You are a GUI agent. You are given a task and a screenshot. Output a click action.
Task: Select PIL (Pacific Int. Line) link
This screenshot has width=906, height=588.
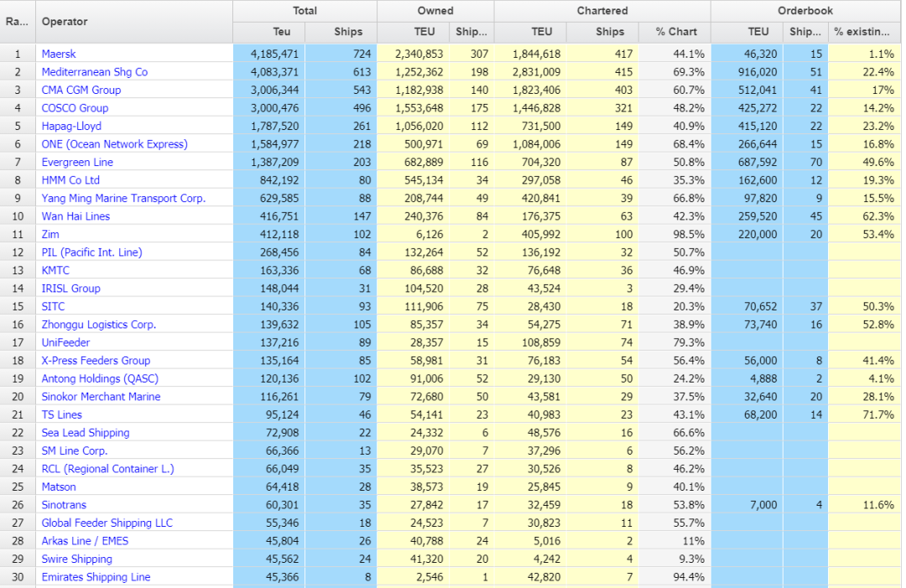click(91, 252)
